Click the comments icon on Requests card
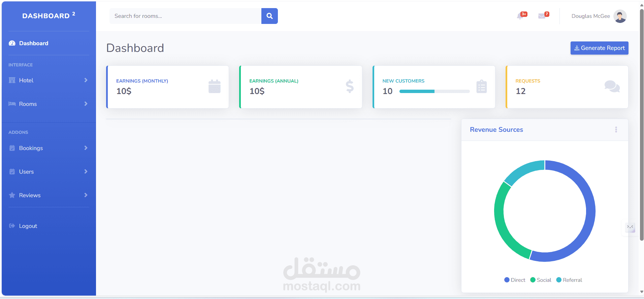This screenshot has height=299, width=644. [x=612, y=86]
